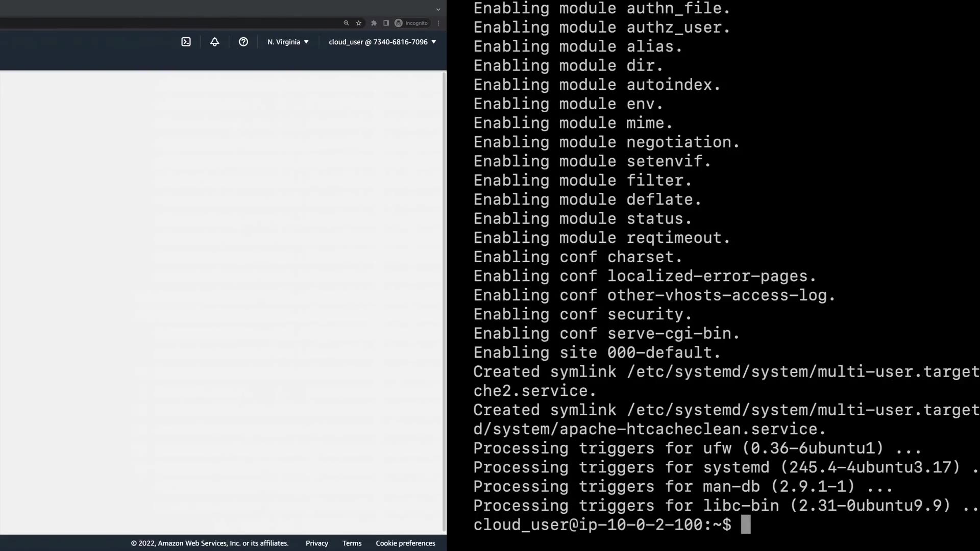
Task: Open the cloud_user account dropdown
Action: point(382,42)
